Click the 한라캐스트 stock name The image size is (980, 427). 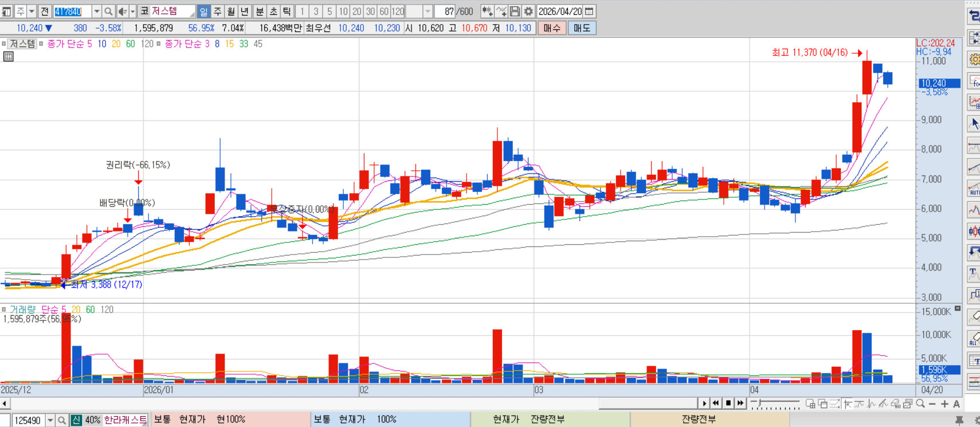tap(126, 420)
